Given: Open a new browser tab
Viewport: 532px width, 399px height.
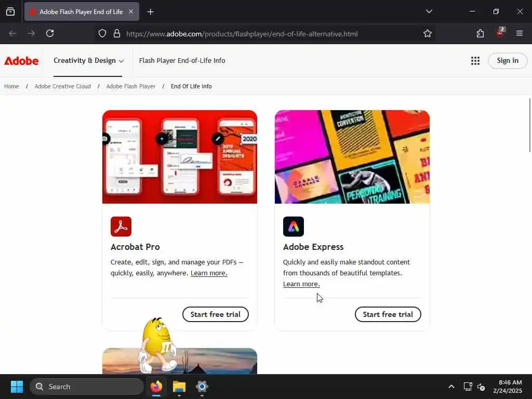Looking at the screenshot, I should click(150, 12).
